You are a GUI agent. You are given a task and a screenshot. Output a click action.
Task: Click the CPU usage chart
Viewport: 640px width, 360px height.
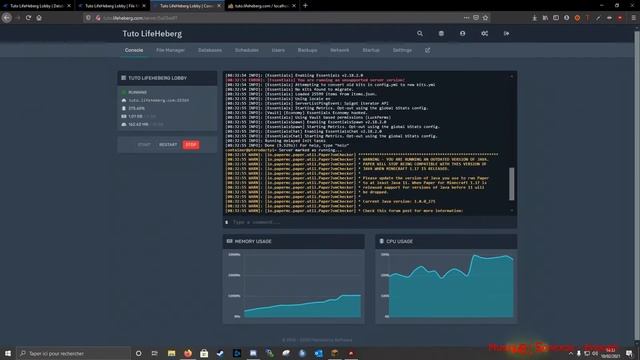tap(446, 285)
